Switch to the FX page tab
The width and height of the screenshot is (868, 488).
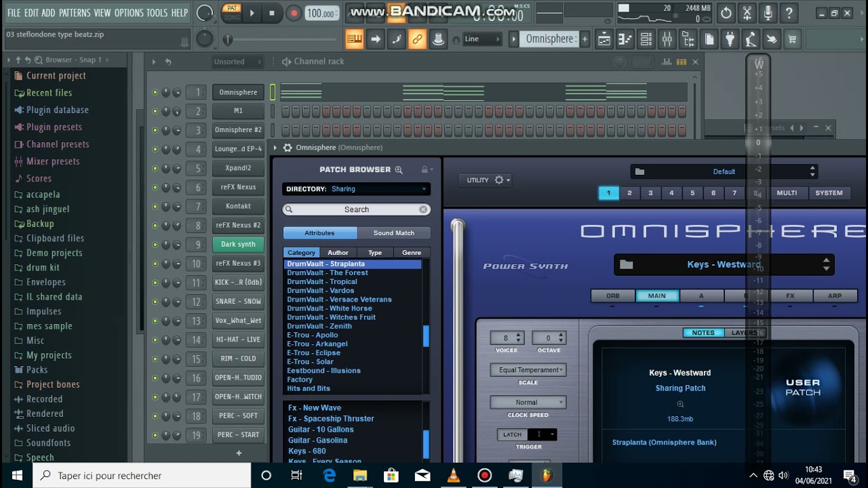pos(790,296)
